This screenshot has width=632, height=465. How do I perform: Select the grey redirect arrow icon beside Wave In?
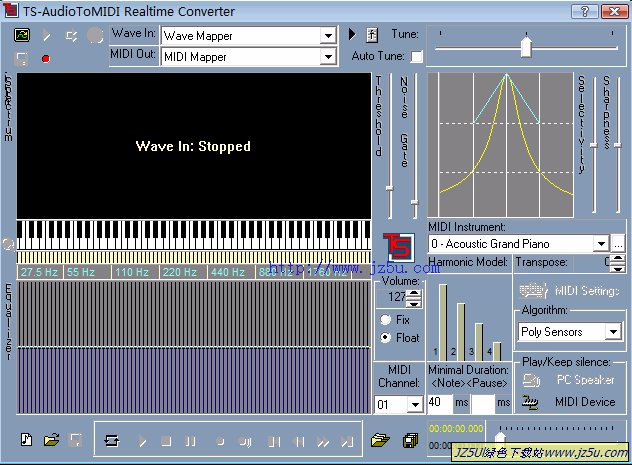click(x=71, y=36)
